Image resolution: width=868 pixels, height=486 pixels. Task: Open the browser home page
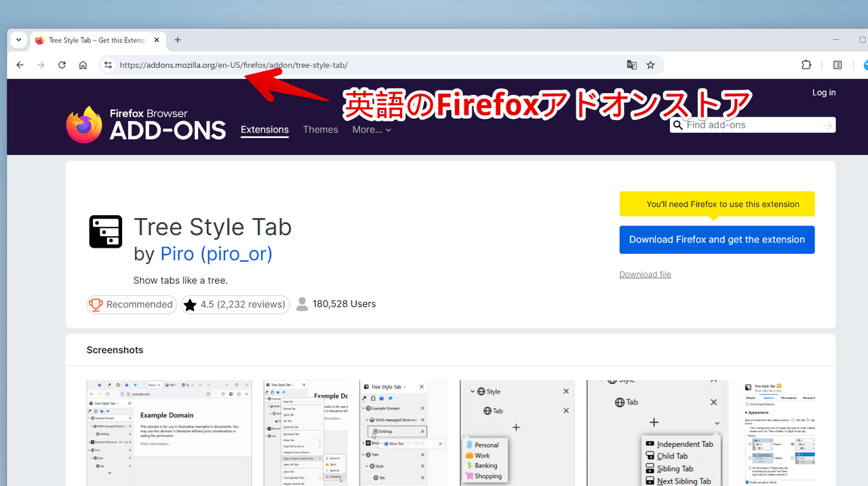pyautogui.click(x=83, y=65)
